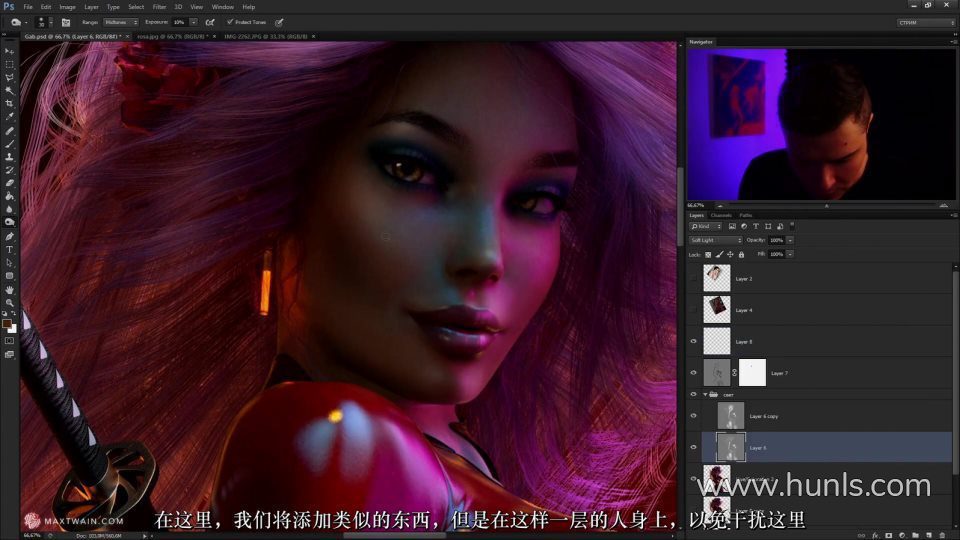Open the Filter menu
The width and height of the screenshot is (960, 540).
coord(159,7)
